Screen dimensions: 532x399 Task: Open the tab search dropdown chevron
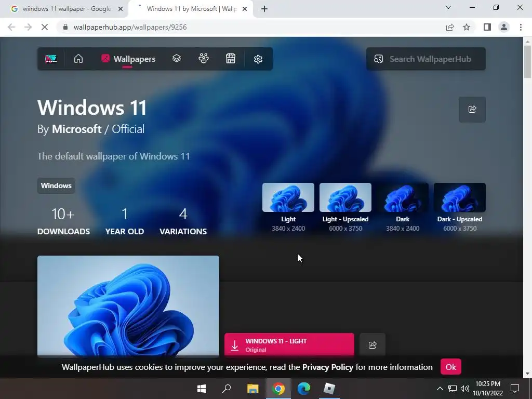pos(448,7)
